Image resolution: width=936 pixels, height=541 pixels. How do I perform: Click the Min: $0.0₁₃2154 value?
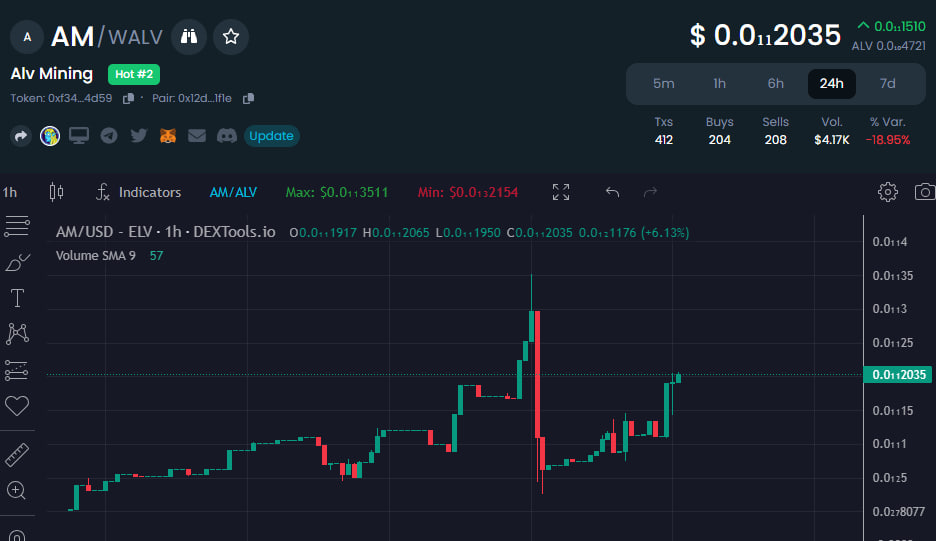pyautogui.click(x=467, y=192)
